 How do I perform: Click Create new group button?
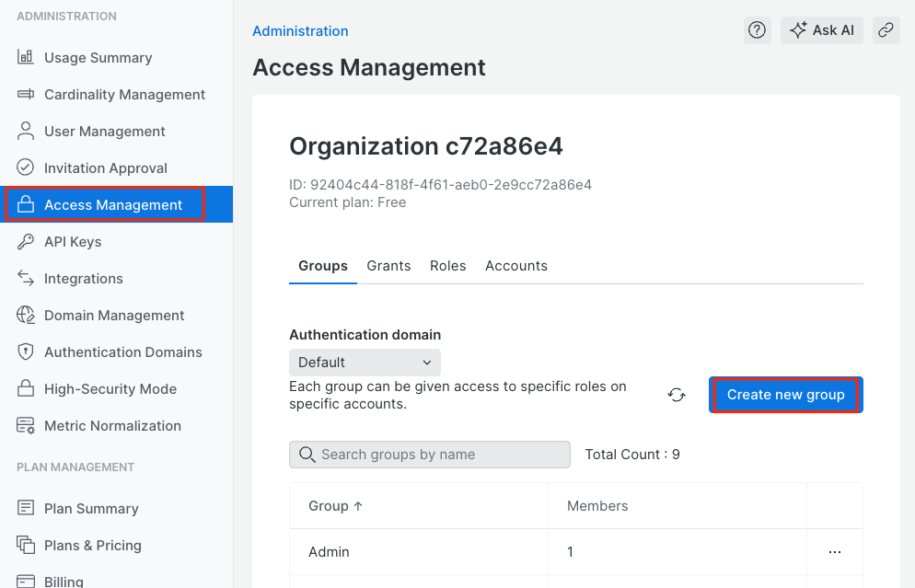point(785,395)
